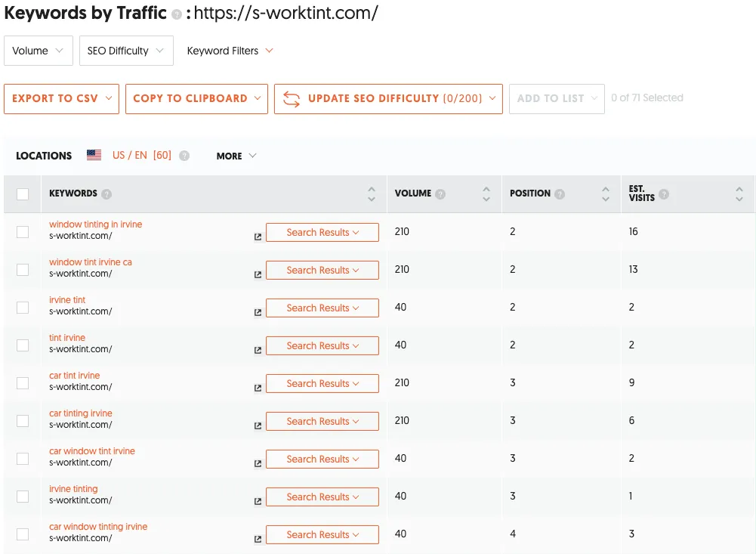Expand the MORE locations menu
Screen dimensions: 756x554
coord(236,156)
